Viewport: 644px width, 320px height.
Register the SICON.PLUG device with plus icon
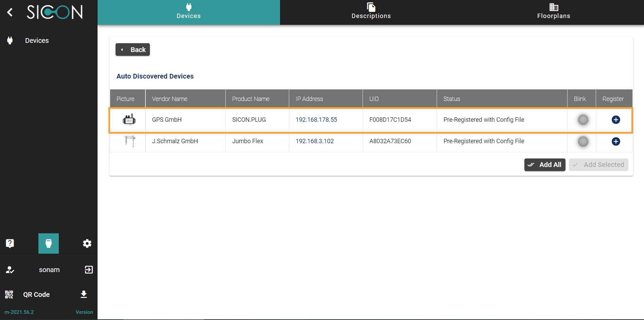click(x=615, y=120)
